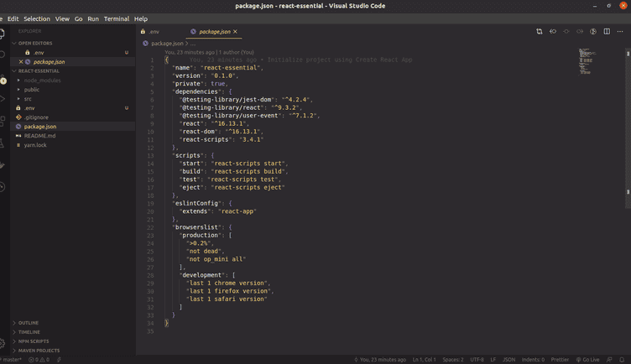This screenshot has width=631, height=364.
Task: Click Prettier in status bar
Action: point(560,360)
